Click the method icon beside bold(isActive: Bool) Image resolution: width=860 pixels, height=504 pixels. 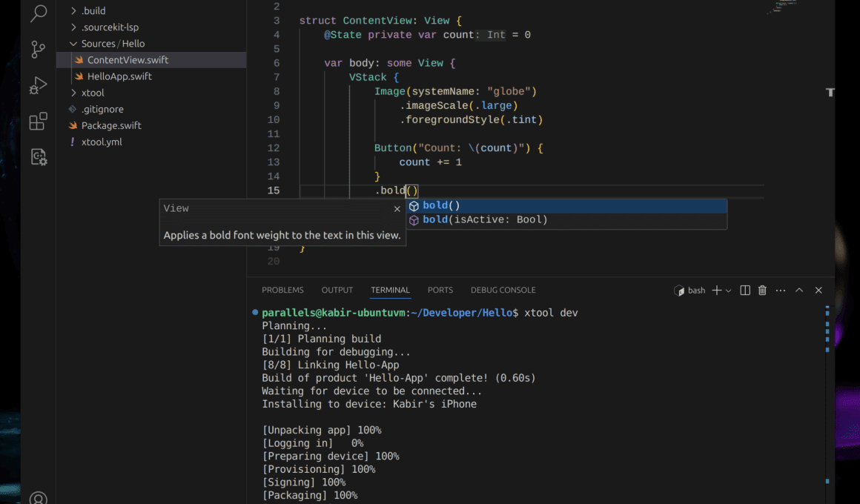pos(414,220)
